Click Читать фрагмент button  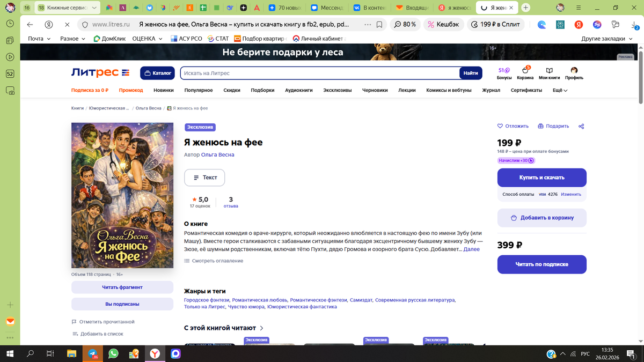[x=122, y=287]
